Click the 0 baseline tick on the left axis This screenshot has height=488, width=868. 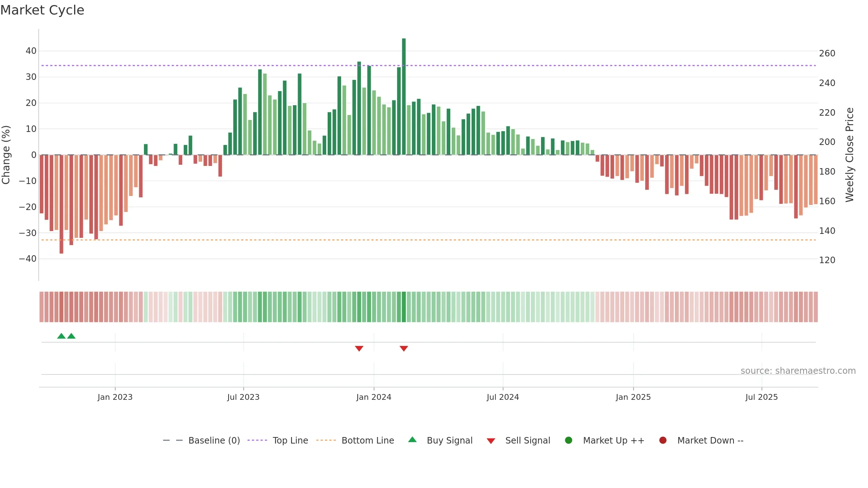pyautogui.click(x=34, y=155)
